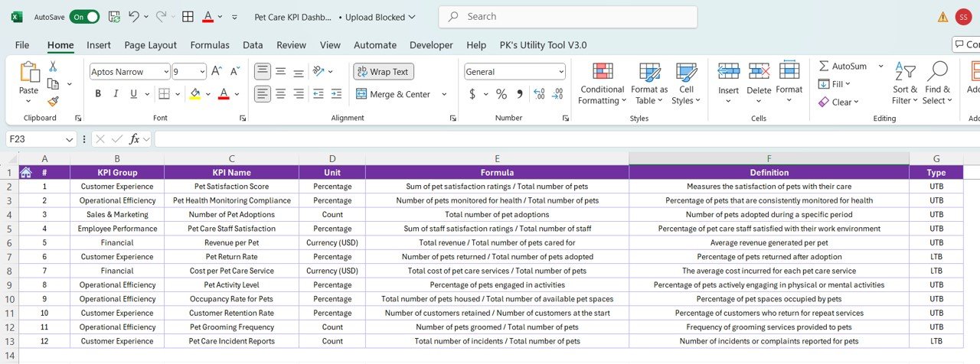Open Cell Styles gallery

point(685,83)
